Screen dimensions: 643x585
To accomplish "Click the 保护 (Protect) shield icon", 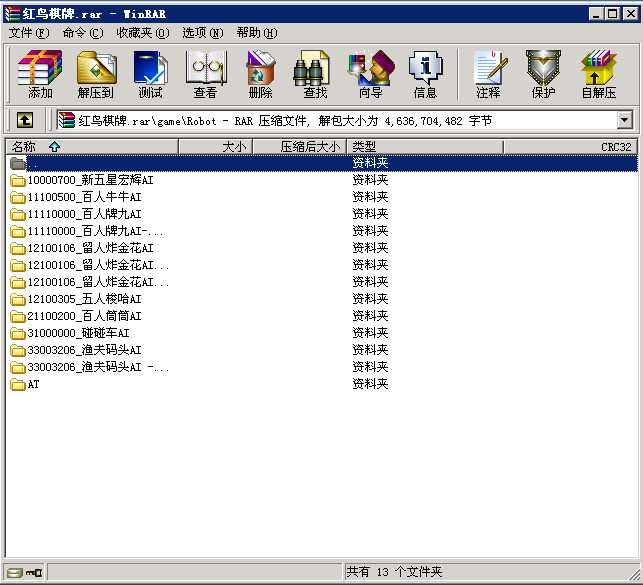I will click(543, 74).
